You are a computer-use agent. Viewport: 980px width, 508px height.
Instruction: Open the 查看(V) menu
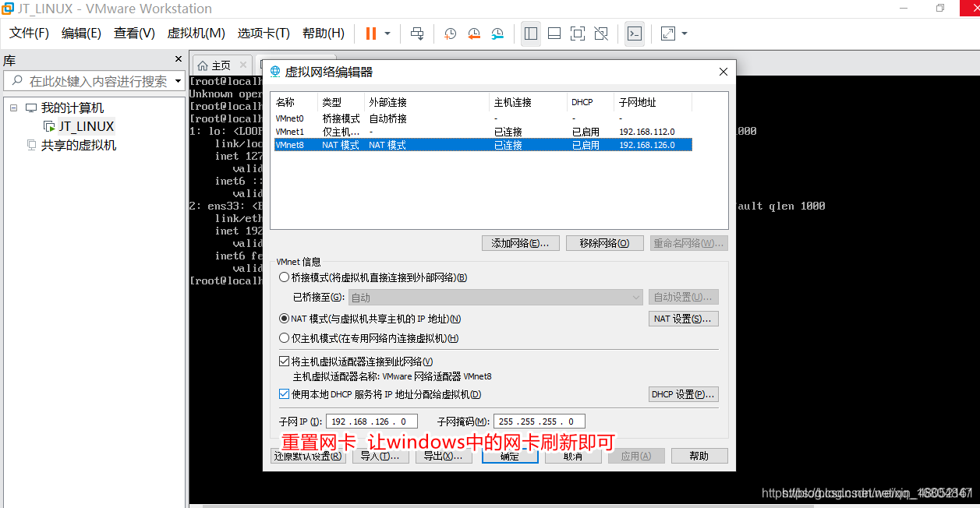(x=134, y=34)
